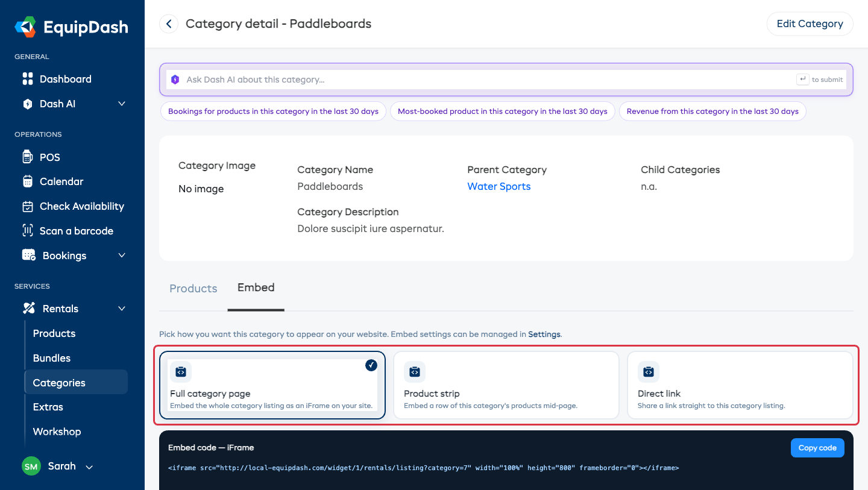This screenshot has height=490, width=868.
Task: Click the Copy code button
Action: [x=817, y=448]
